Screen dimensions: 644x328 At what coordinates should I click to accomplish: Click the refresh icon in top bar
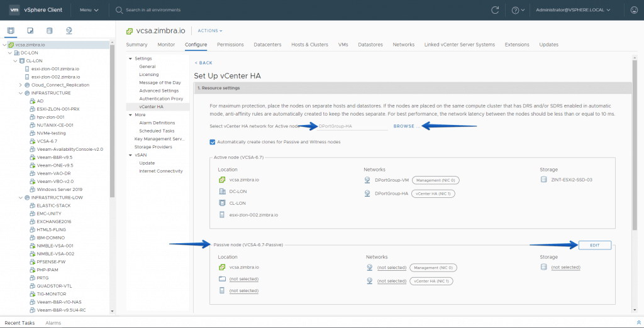coord(496,10)
